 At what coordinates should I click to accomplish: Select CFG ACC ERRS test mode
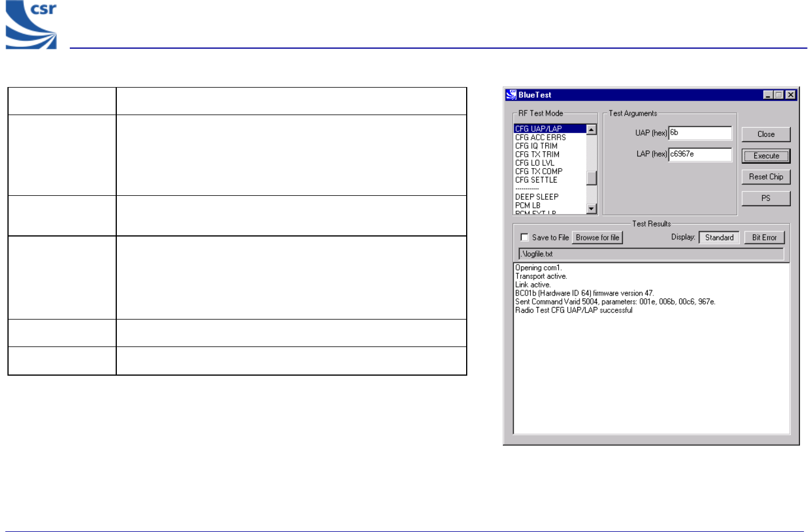[x=550, y=137]
